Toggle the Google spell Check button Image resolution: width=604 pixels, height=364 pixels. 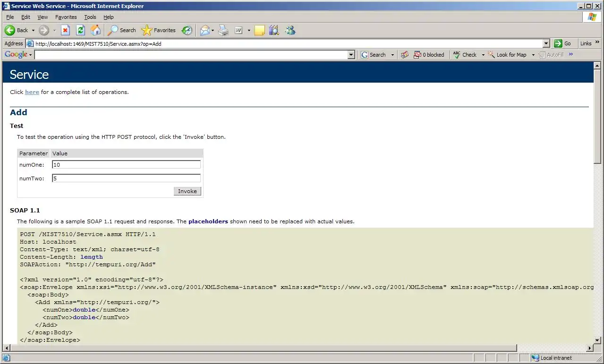[465, 55]
